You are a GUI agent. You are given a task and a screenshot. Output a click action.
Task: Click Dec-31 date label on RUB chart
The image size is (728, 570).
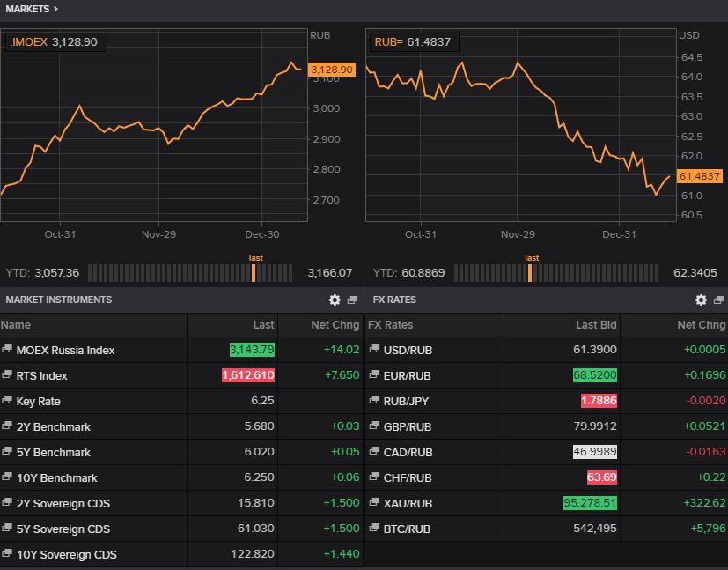coord(619,234)
